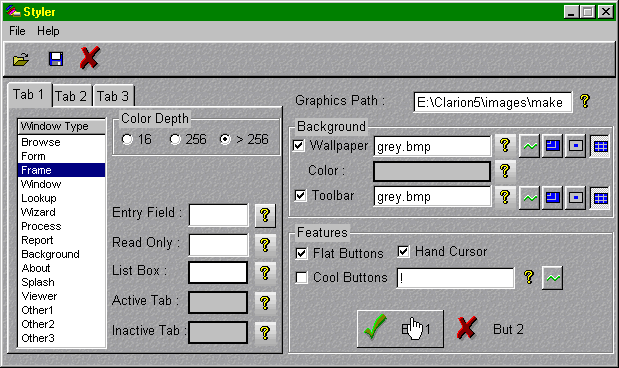Click the tiled grid icon in Toolbar row
The width and height of the screenshot is (619, 368).
coord(600,197)
